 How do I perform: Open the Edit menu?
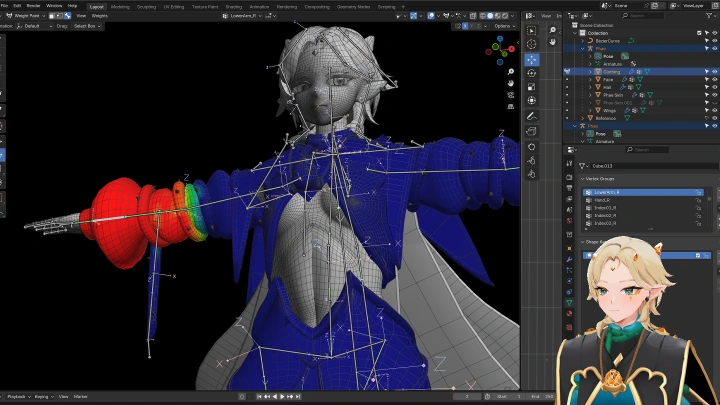tap(17, 6)
